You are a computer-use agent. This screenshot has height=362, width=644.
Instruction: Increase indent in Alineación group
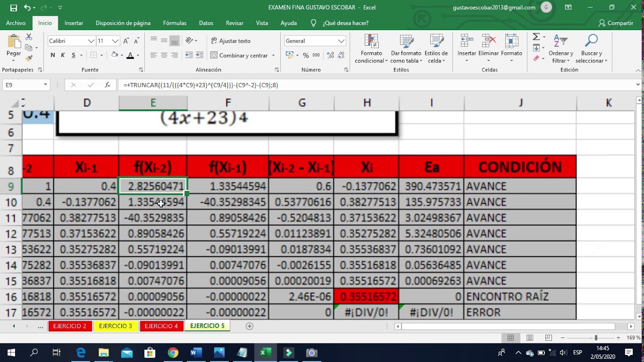(199, 55)
